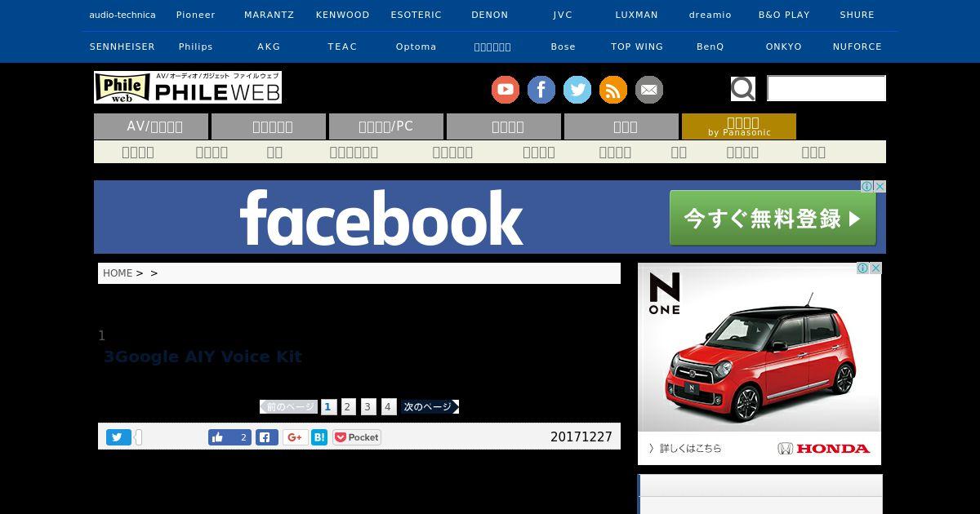This screenshot has width=980, height=514.
Task: Open the AV tab in main navigation
Action: point(151,126)
